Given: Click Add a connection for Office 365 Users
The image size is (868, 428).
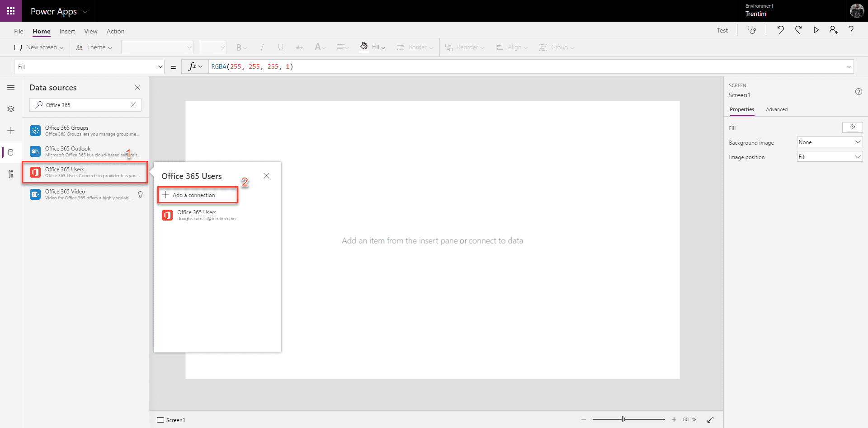Looking at the screenshot, I should point(197,195).
